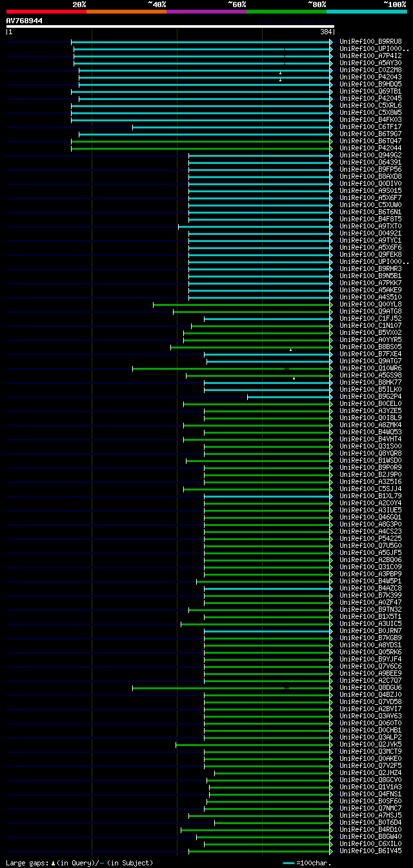Click the Large gaps legend text

point(79,863)
